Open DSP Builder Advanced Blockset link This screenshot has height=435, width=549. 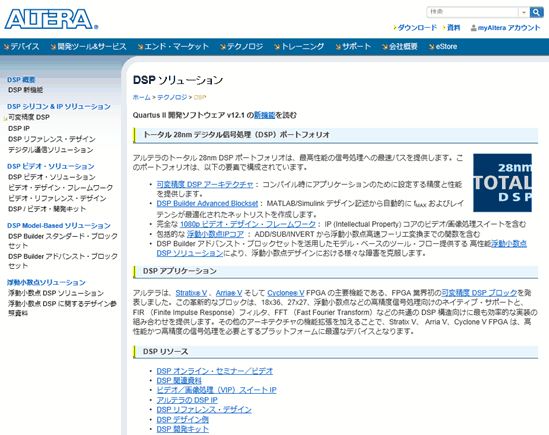click(207, 203)
